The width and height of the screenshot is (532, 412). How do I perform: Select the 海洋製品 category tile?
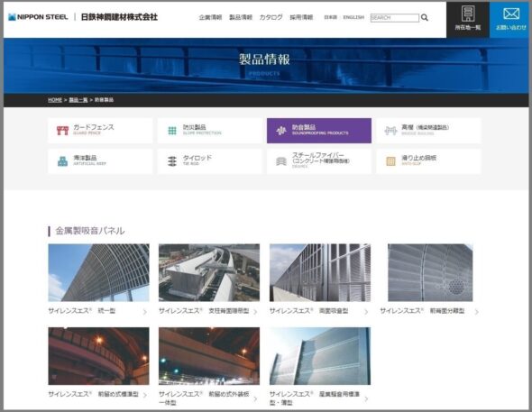(x=100, y=161)
